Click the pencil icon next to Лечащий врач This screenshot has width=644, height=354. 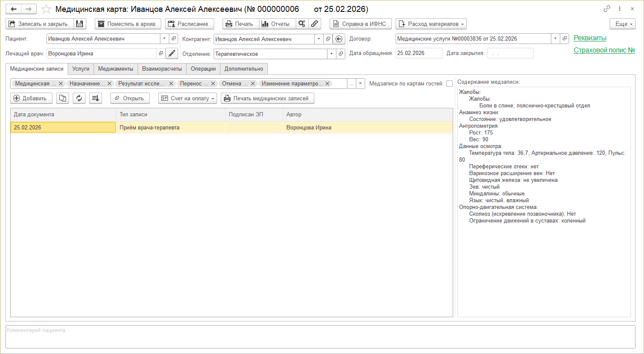[171, 53]
